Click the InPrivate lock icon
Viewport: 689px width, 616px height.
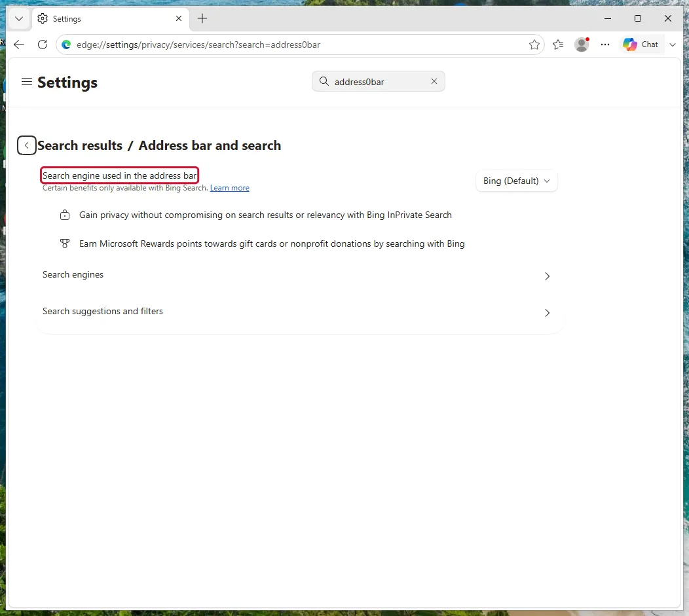point(65,215)
